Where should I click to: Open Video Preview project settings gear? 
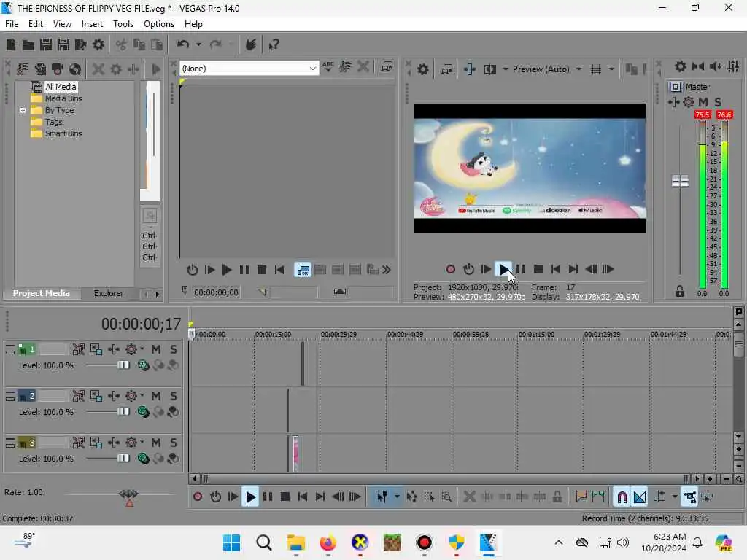pyautogui.click(x=422, y=69)
